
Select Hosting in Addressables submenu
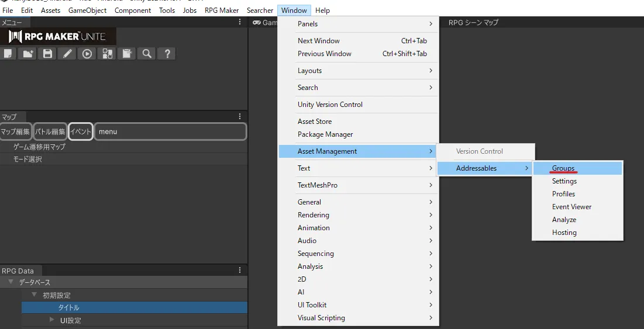pos(577,233)
